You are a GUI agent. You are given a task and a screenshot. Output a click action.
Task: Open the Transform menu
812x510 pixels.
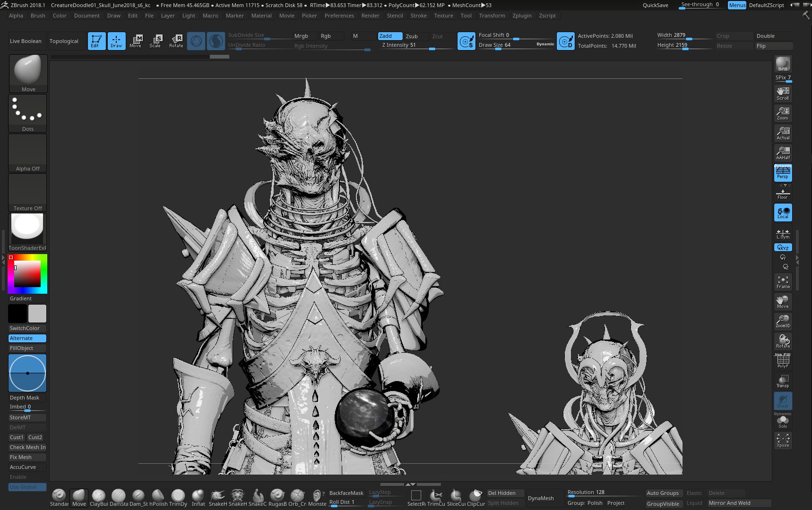pyautogui.click(x=492, y=16)
